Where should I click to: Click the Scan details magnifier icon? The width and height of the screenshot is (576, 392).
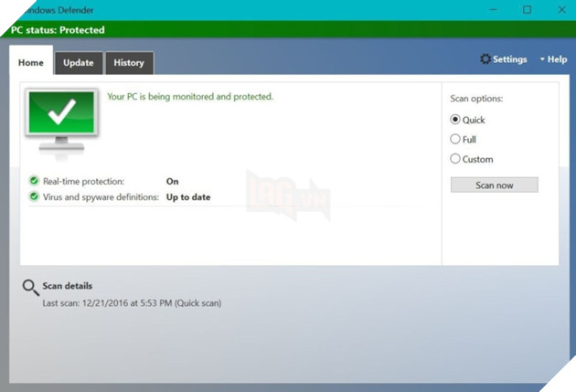pyautogui.click(x=30, y=288)
